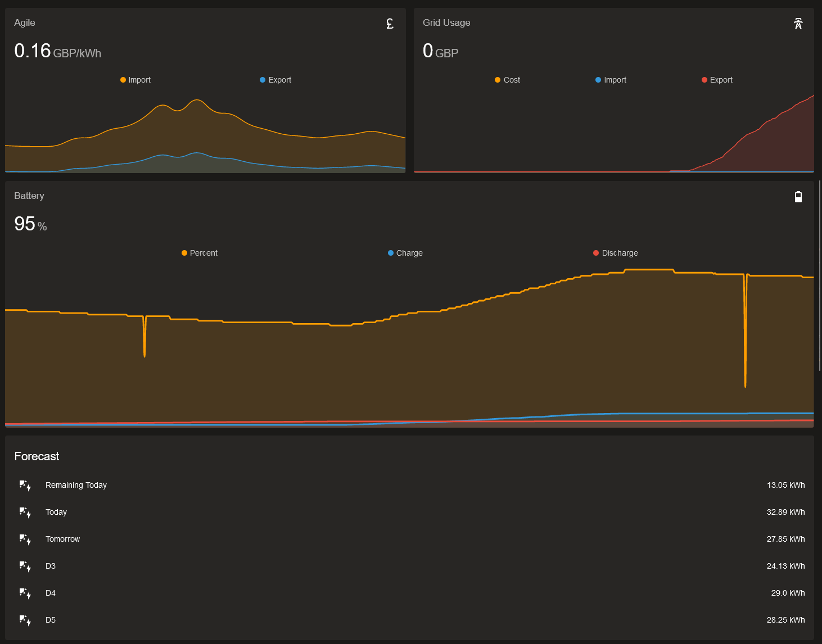The image size is (822, 644).
Task: Open the 27.85 kWh Tomorrow value
Action: tap(785, 539)
